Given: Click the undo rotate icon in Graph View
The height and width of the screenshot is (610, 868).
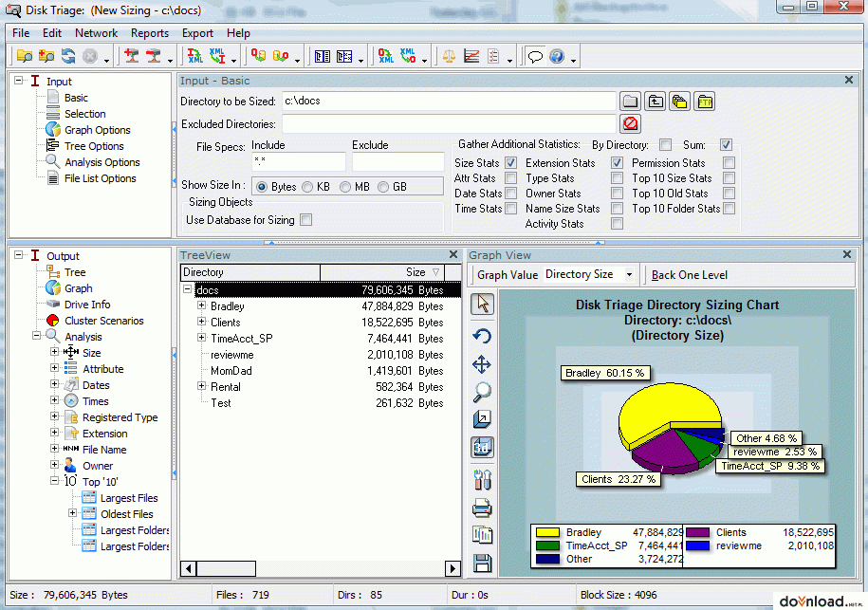Looking at the screenshot, I should pyautogui.click(x=482, y=336).
